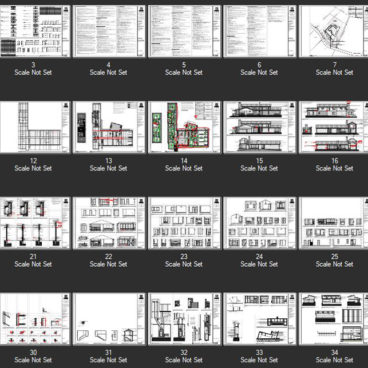This screenshot has height=368, width=368.
Task: Open page 15 elevations thumbnail
Action: (x=260, y=127)
